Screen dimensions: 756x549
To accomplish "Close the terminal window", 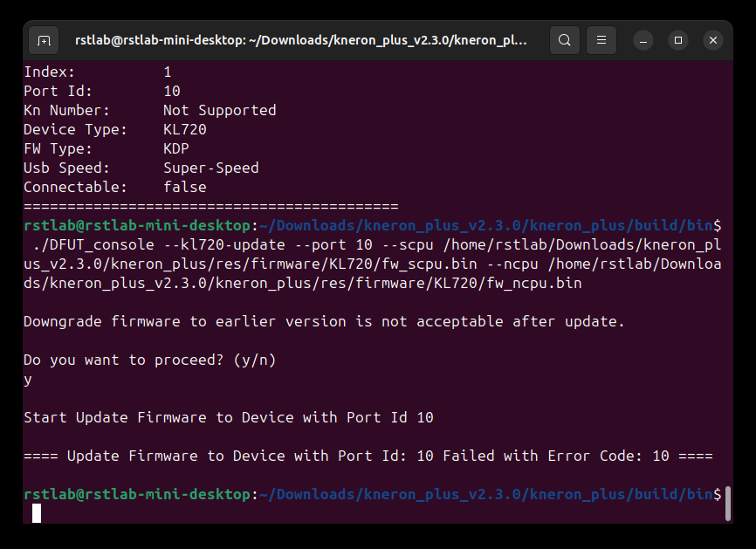I will click(713, 40).
